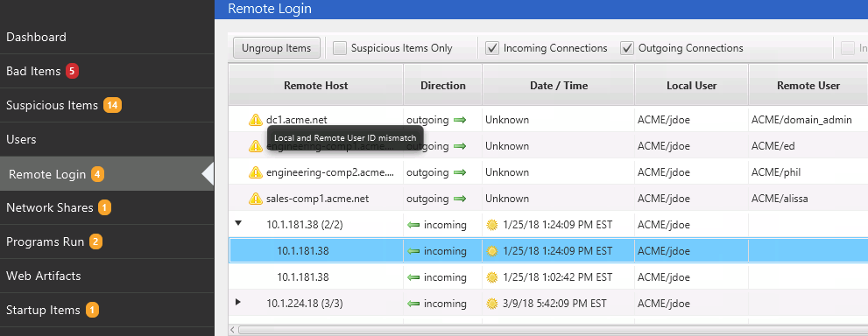Click warning icon next to dc1.acme.net
The height and width of the screenshot is (336, 868).
(255, 119)
